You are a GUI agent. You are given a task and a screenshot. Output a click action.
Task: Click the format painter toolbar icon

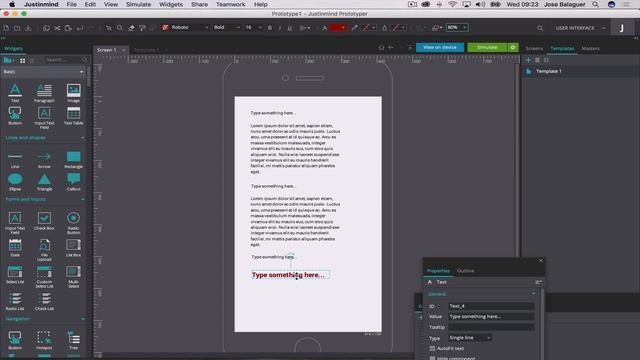click(x=142, y=28)
